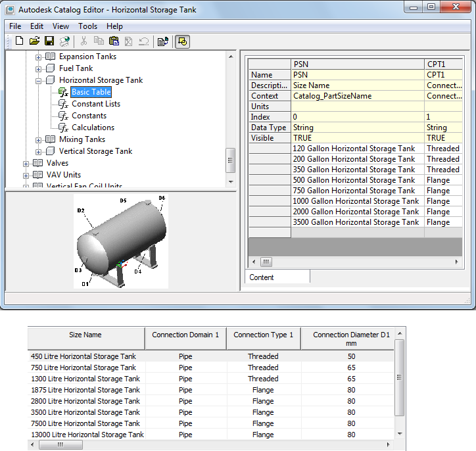Expand the Mixing Tanks node
Viewport: 476px width, 451px height.
tap(38, 140)
